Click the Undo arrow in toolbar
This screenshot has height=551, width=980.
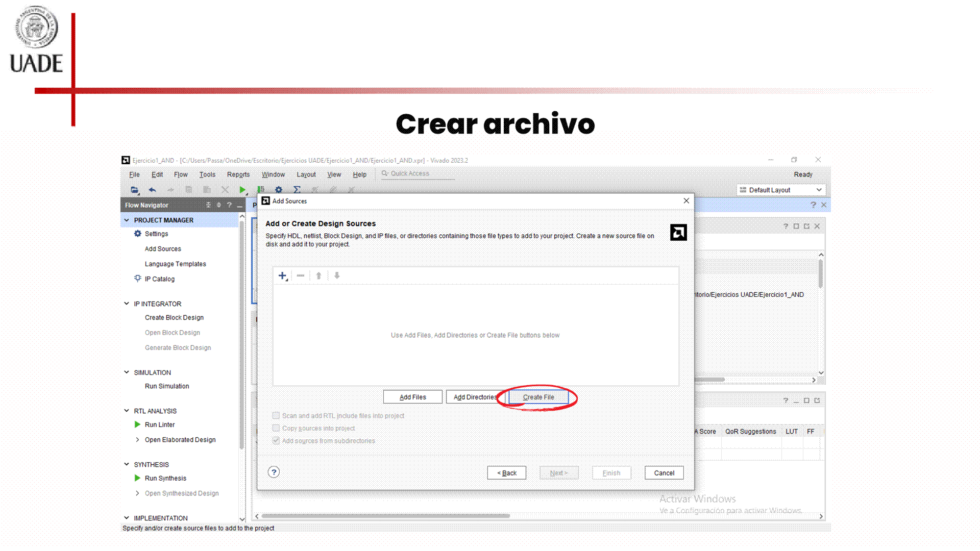pyautogui.click(x=152, y=190)
